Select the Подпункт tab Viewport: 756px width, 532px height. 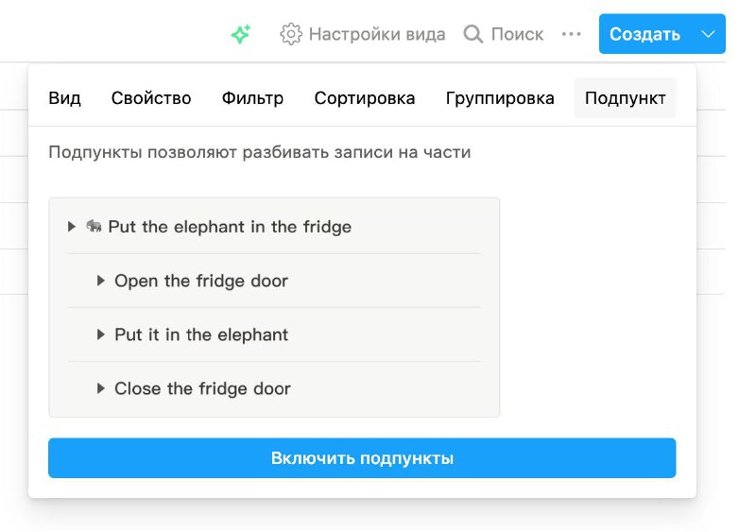coord(626,98)
